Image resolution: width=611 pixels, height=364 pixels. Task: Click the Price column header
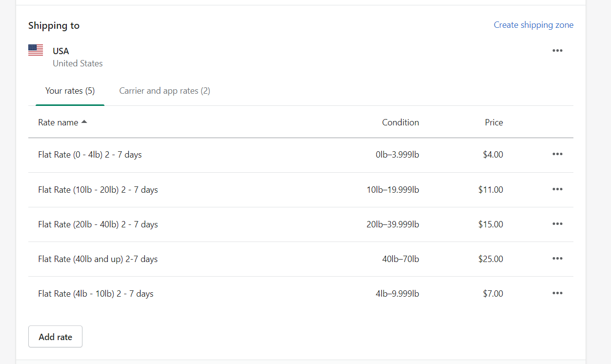(493, 122)
